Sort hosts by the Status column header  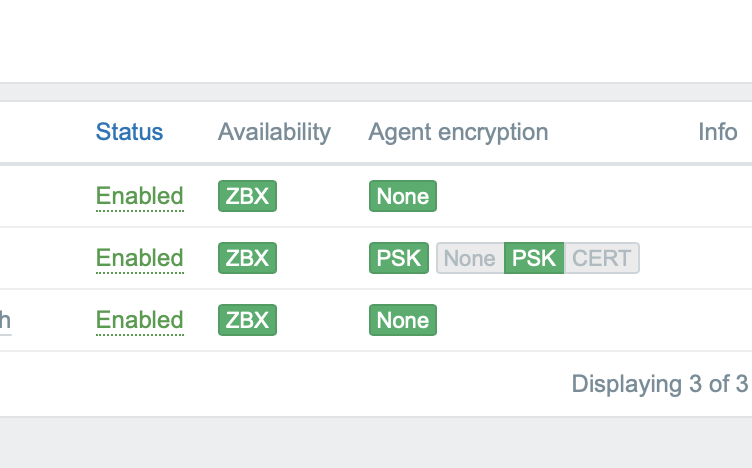point(129,132)
